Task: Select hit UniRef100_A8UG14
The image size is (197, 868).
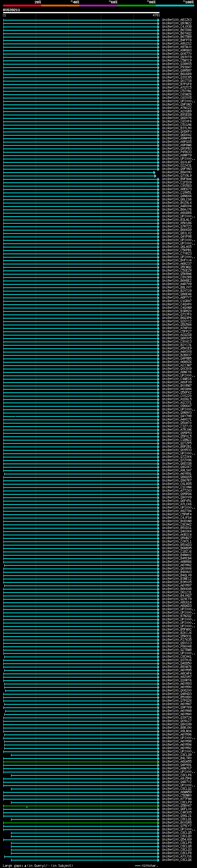Action: point(176,603)
